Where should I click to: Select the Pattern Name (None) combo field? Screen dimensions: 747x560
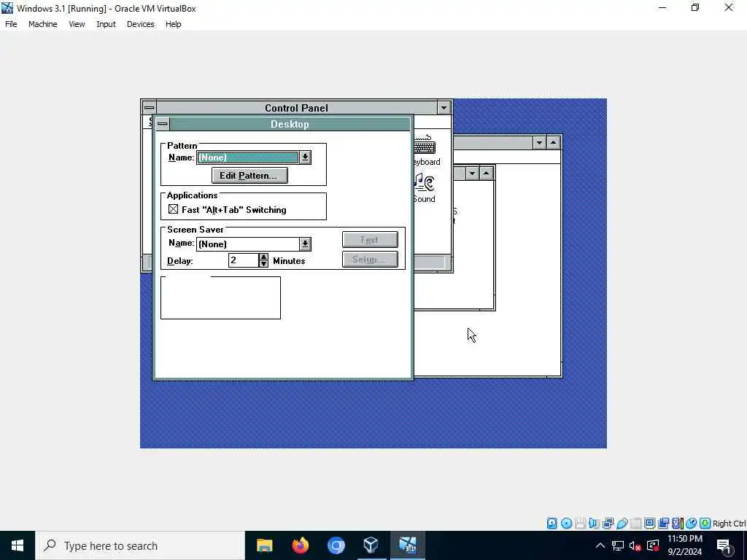(248, 157)
